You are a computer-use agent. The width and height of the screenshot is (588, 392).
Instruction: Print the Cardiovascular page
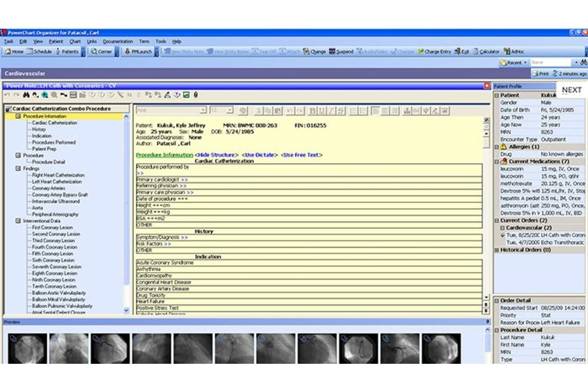coord(540,73)
